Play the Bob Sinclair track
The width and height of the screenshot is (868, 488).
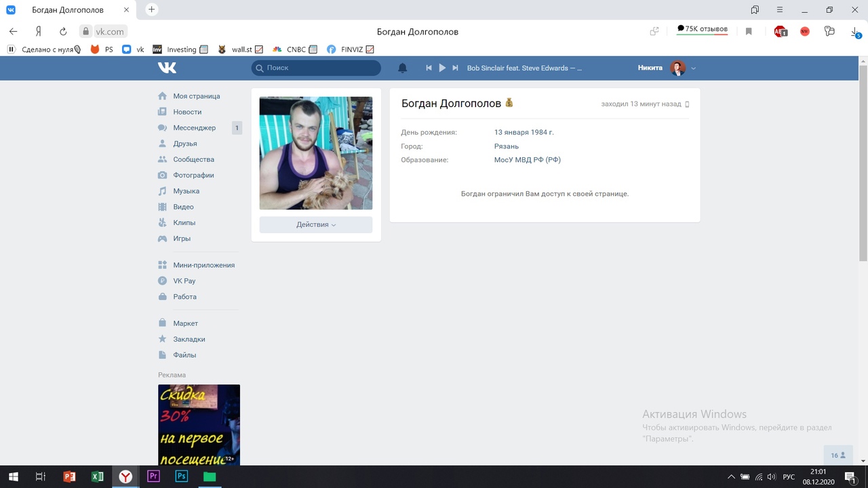[x=442, y=68]
